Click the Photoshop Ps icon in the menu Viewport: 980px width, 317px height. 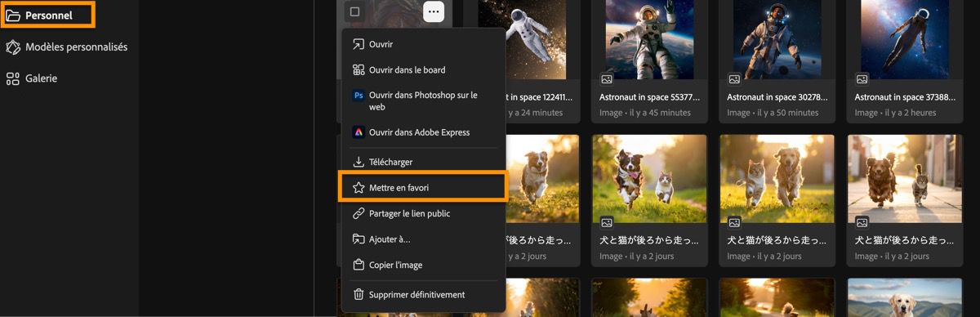coord(359,96)
